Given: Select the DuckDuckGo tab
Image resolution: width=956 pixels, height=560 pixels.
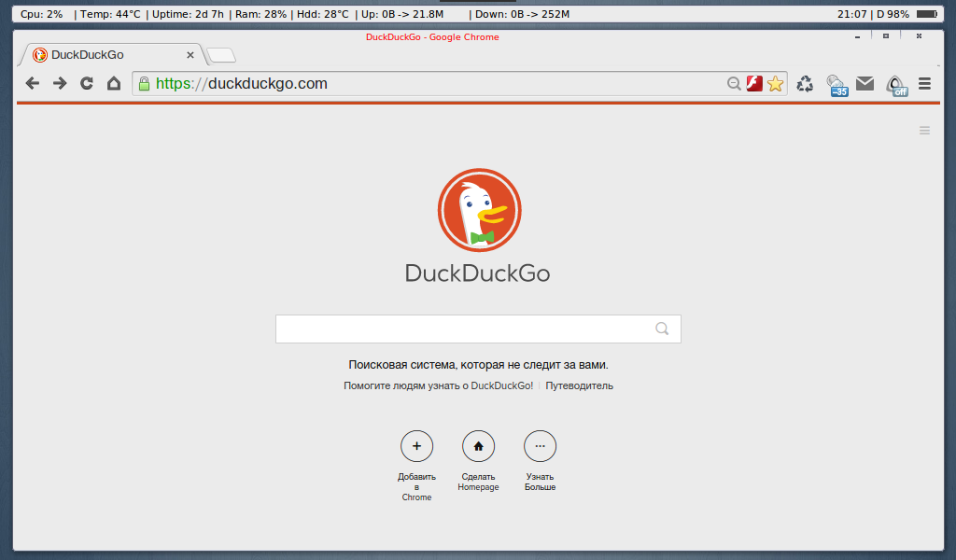Looking at the screenshot, I should [113, 55].
